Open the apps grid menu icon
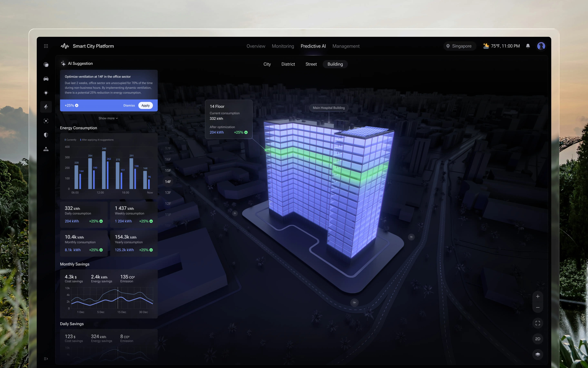This screenshot has height=368, width=588. pyautogui.click(x=46, y=46)
